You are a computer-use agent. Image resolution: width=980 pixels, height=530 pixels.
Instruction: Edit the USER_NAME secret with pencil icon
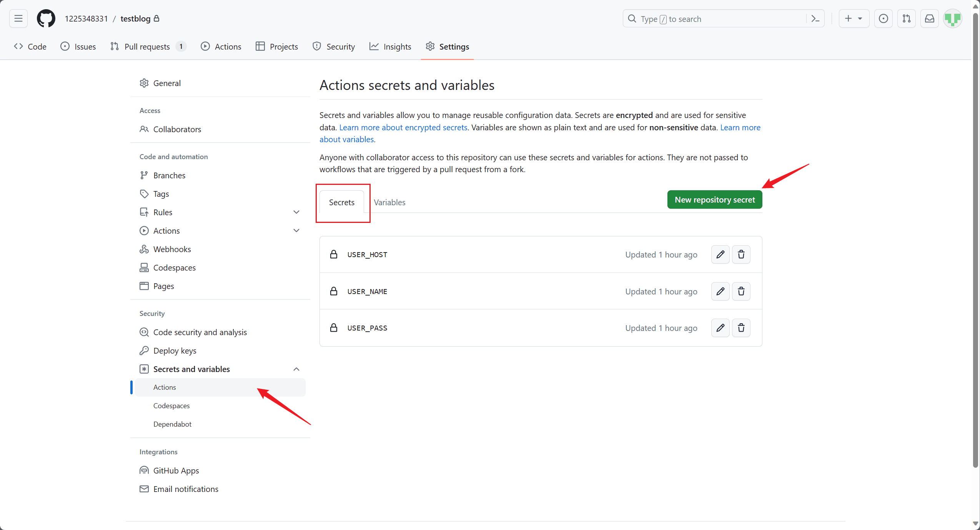point(720,291)
